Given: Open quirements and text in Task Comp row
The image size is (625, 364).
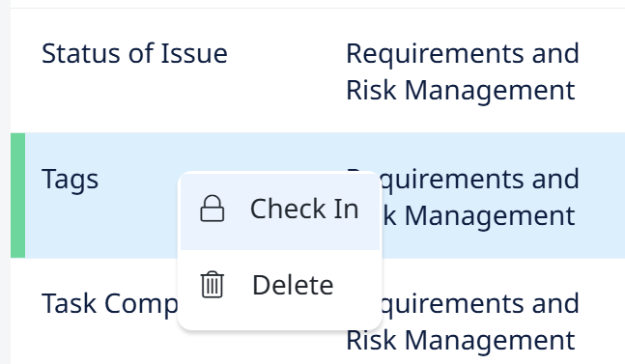Looking at the screenshot, I should (x=480, y=304).
